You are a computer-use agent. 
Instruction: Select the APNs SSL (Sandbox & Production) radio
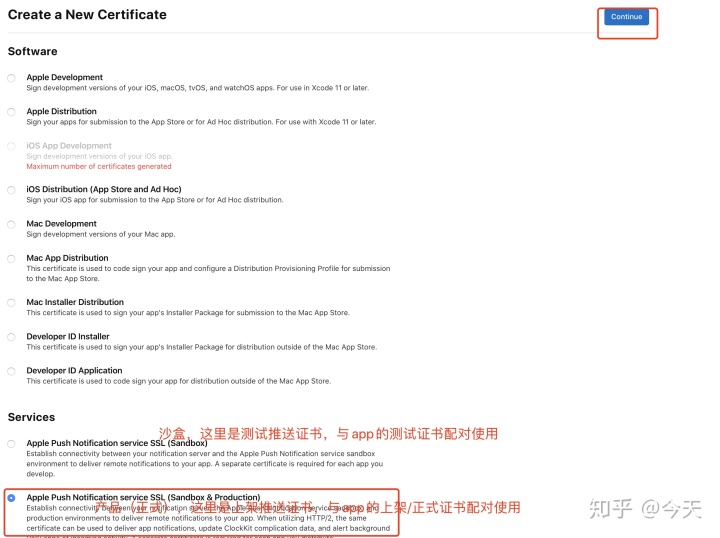pos(11,498)
